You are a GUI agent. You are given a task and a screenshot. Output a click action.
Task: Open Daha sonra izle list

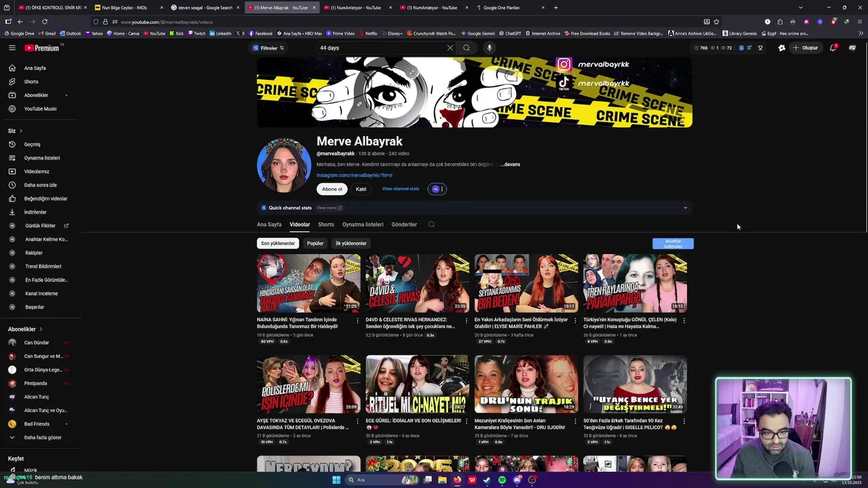pyautogui.click(x=41, y=185)
